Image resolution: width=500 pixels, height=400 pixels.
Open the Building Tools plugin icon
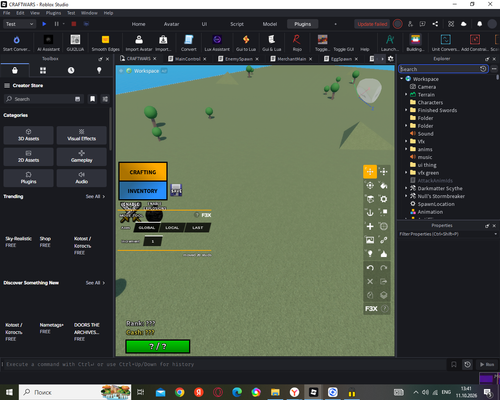point(415,43)
